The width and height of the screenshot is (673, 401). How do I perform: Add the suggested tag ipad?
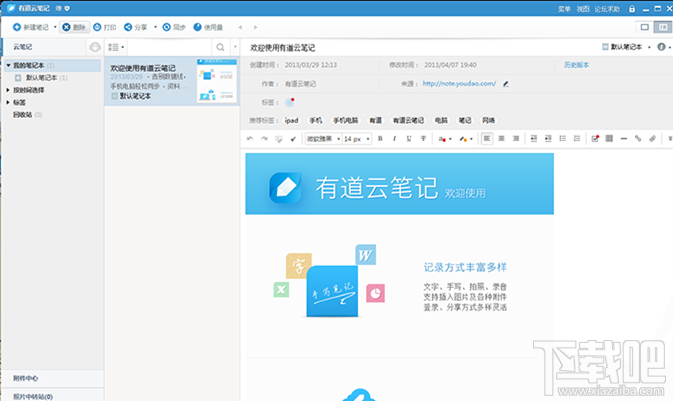click(x=291, y=121)
